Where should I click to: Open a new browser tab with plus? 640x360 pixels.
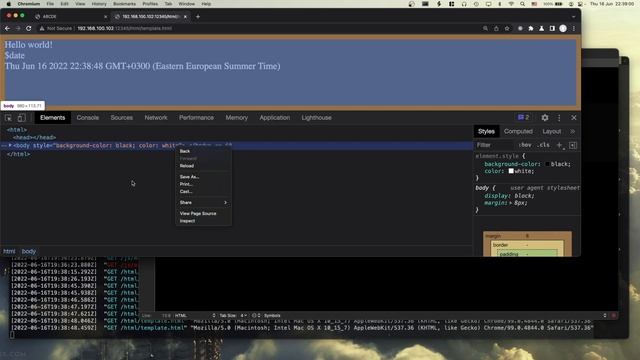pyautogui.click(x=198, y=16)
